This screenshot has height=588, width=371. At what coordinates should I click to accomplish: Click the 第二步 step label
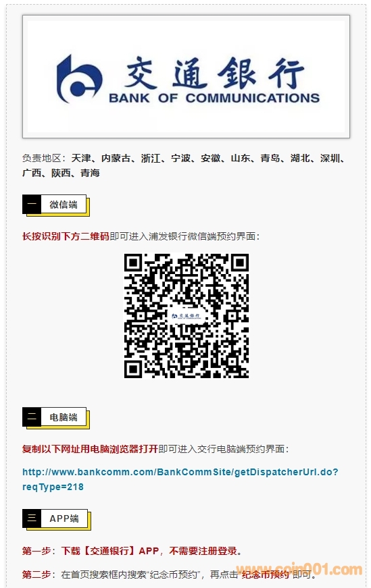point(36,574)
